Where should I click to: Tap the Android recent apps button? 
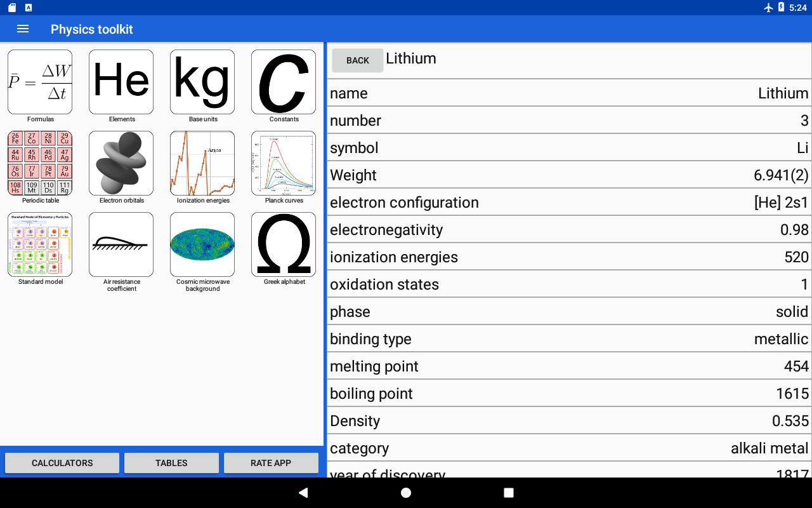(509, 493)
